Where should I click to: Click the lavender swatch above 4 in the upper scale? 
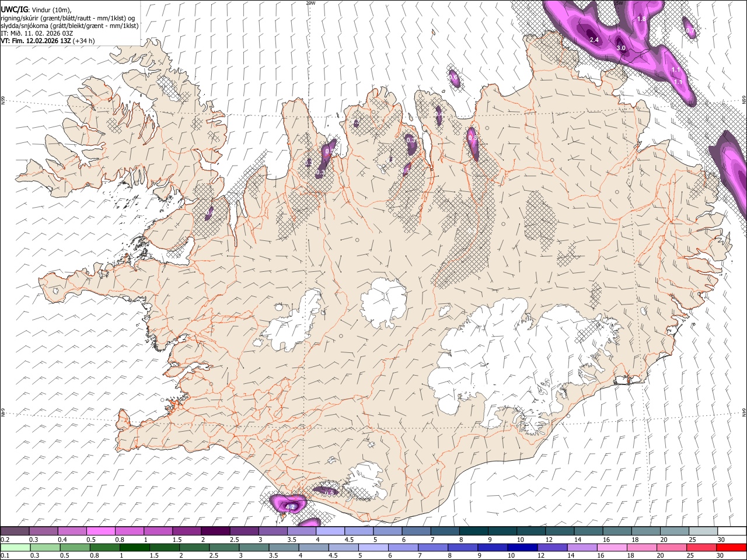[330, 531]
